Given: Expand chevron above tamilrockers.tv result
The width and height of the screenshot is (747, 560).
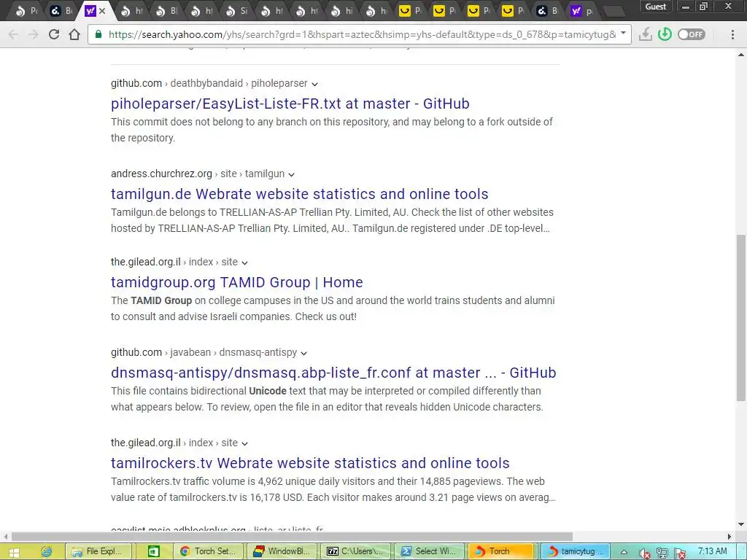Looking at the screenshot, I should (x=245, y=443).
